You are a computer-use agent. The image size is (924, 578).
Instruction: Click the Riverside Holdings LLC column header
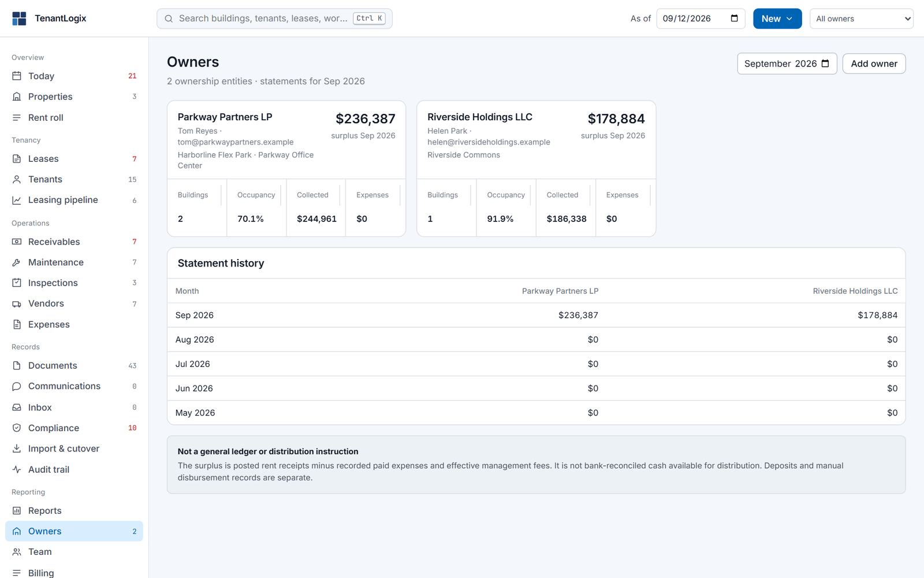855,291
